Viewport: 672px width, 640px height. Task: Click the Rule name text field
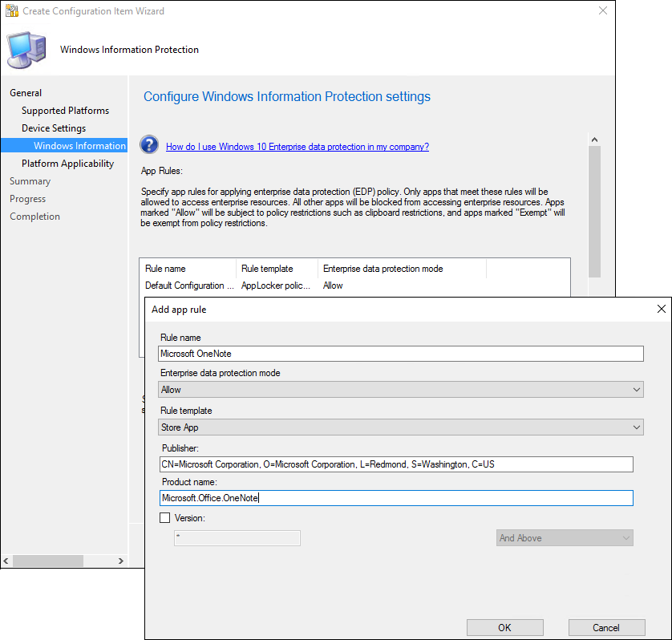[401, 354]
